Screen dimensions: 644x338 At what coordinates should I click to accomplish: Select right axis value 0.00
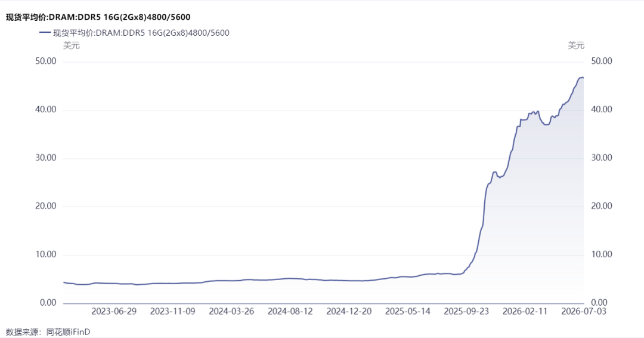click(x=599, y=303)
